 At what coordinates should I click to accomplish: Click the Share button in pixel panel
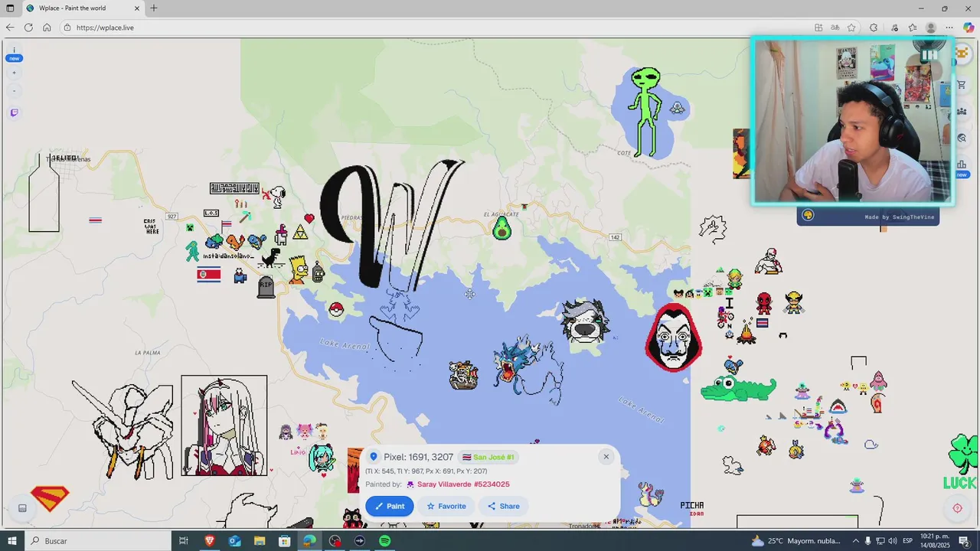coord(504,506)
